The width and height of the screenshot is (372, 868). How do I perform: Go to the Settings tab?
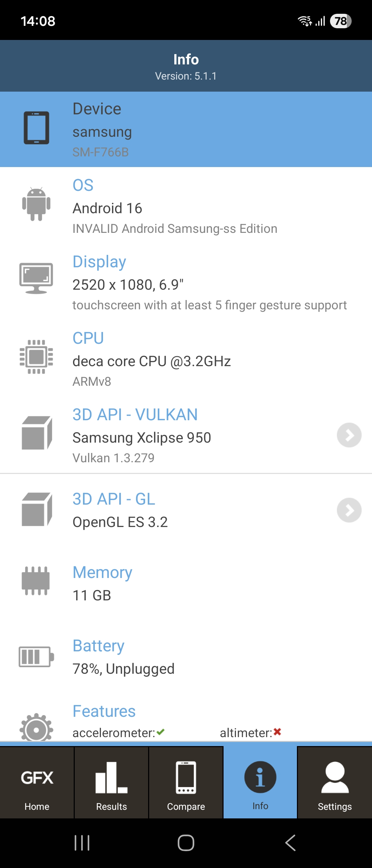[334, 783]
